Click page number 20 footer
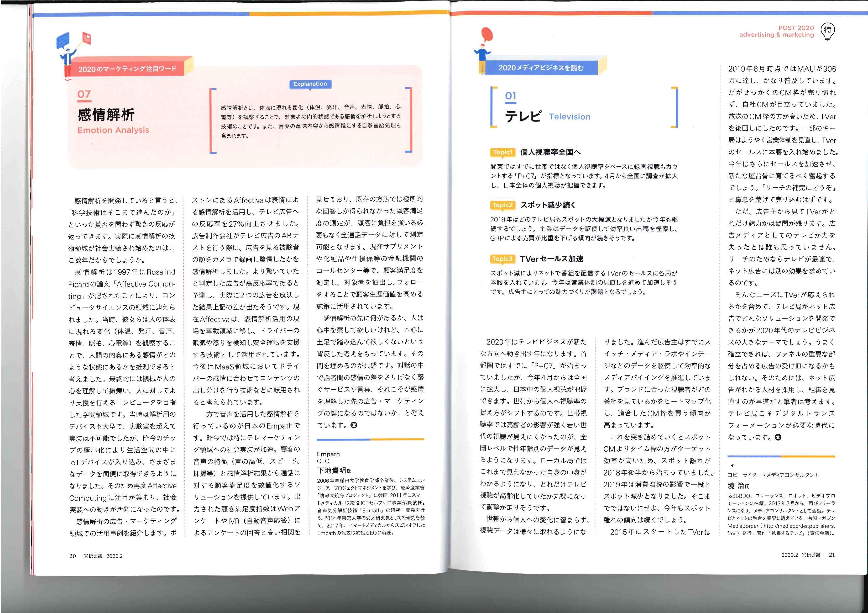The width and height of the screenshot is (868, 613). click(72, 556)
